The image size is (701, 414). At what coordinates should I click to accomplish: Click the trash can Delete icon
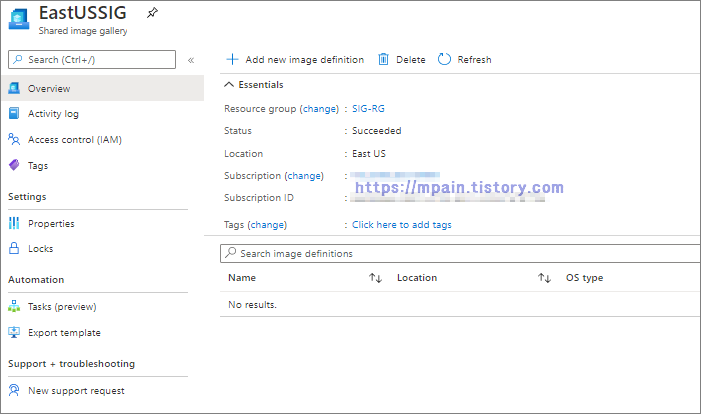pyautogui.click(x=383, y=59)
